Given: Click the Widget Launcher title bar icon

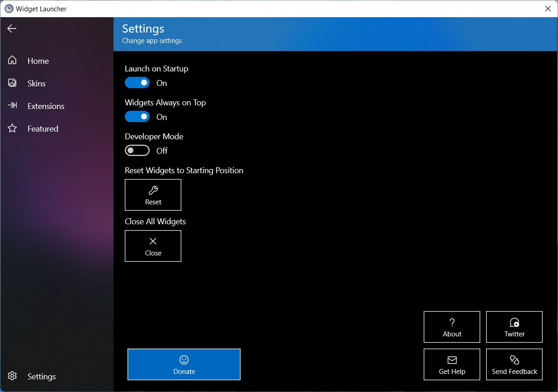Looking at the screenshot, I should click(8, 8).
